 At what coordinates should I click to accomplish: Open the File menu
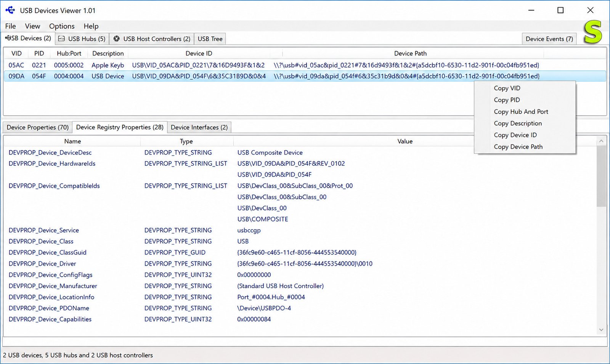pyautogui.click(x=11, y=26)
